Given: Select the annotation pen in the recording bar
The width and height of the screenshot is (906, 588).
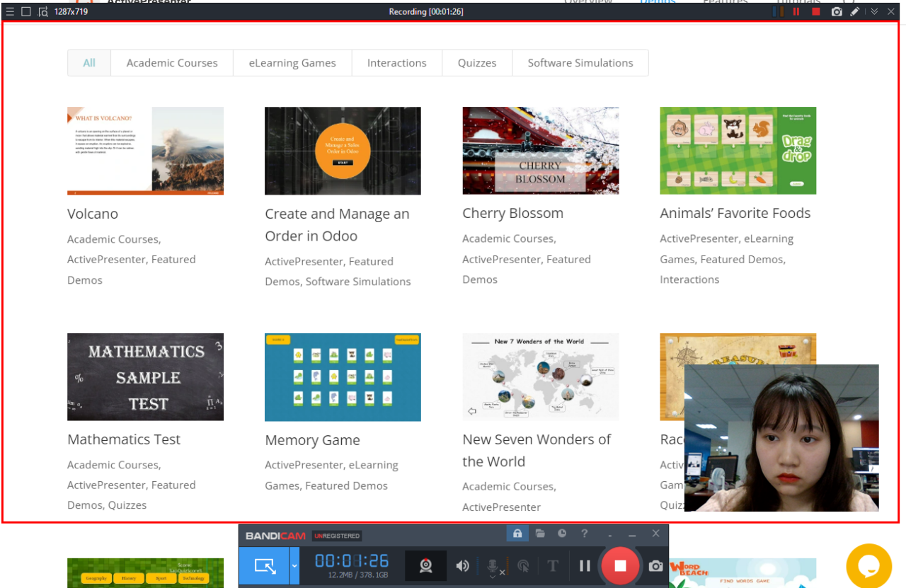Looking at the screenshot, I should pyautogui.click(x=854, y=11).
